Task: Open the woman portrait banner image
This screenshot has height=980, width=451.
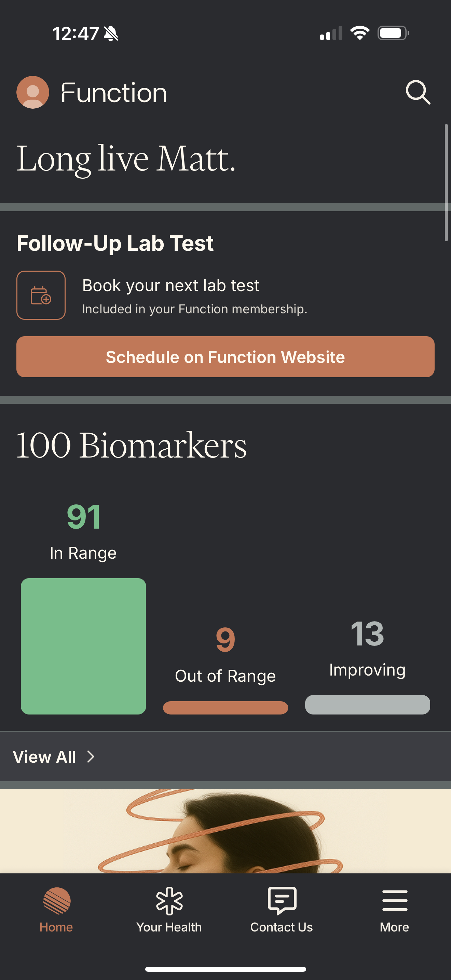Action: (x=225, y=831)
